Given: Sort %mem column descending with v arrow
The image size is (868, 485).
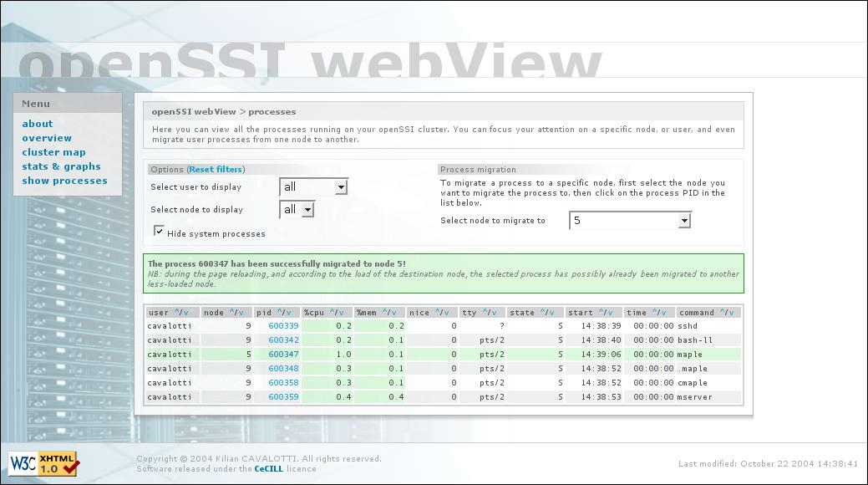Looking at the screenshot, I should click(393, 313).
